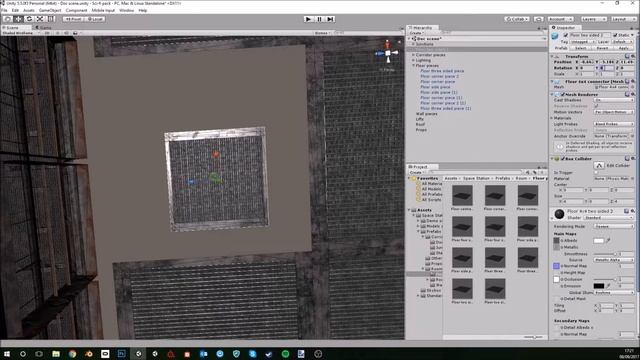Screen dimensions: 640x360
Task: Open the Edit menu
Action: coord(15,10)
